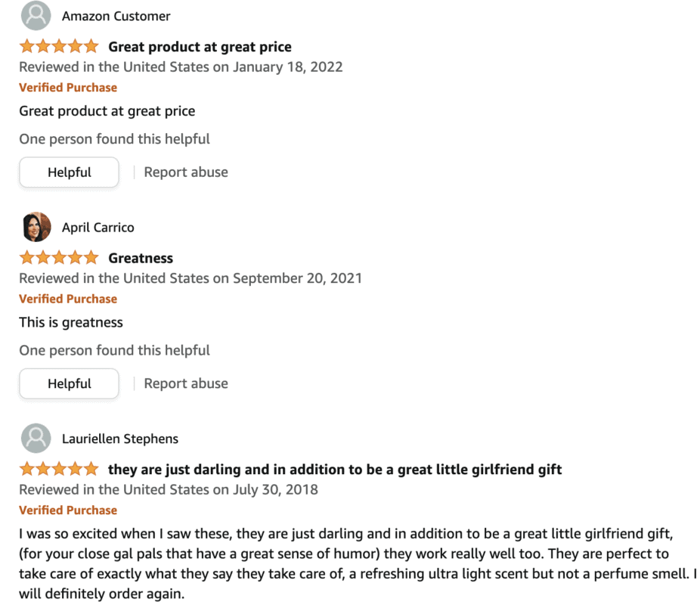The height and width of the screenshot is (605, 700).
Task: Click Verified Purchase under the September 20, 2021 review
Action: click(x=68, y=299)
